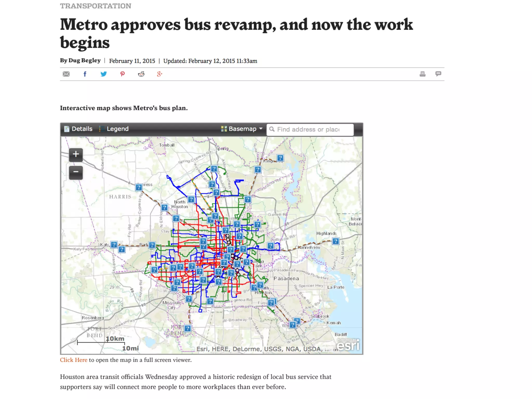Open comments with speech bubble icon
532x399 pixels.
click(438, 74)
